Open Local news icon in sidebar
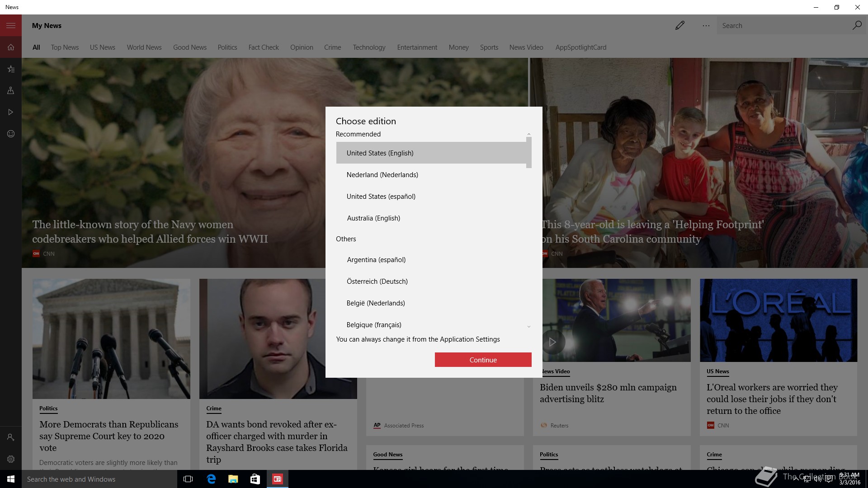The width and height of the screenshot is (868, 488). point(11,90)
